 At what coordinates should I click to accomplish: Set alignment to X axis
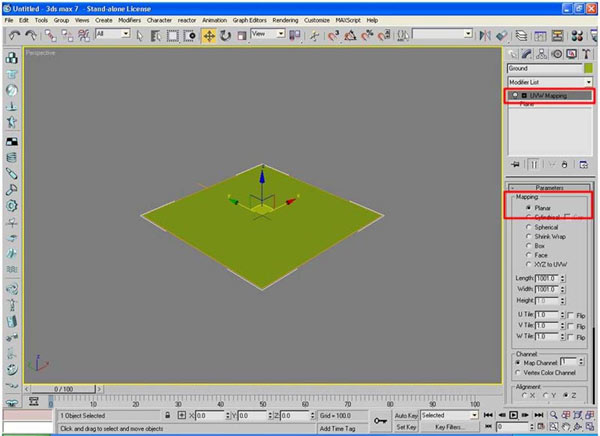[x=524, y=395]
